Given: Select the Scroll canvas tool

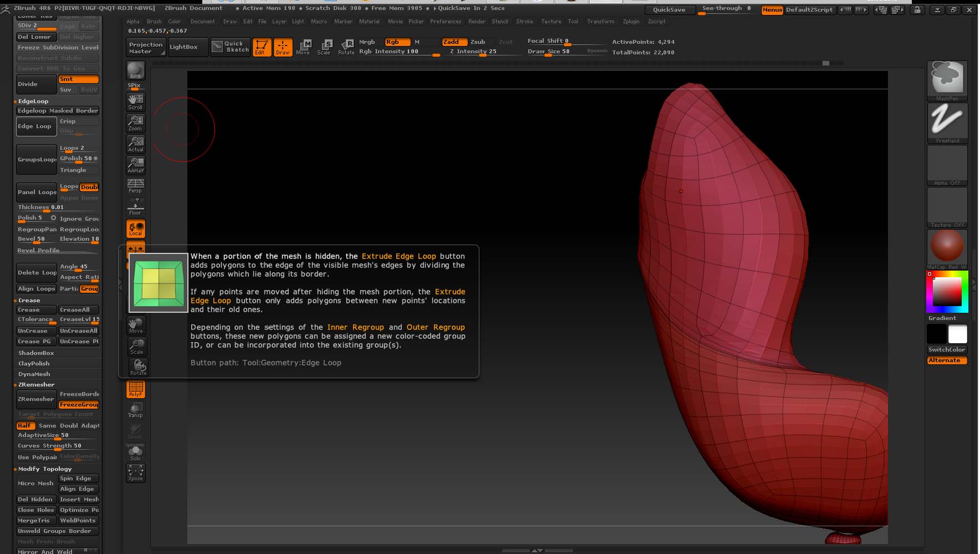Looking at the screenshot, I should tap(135, 101).
